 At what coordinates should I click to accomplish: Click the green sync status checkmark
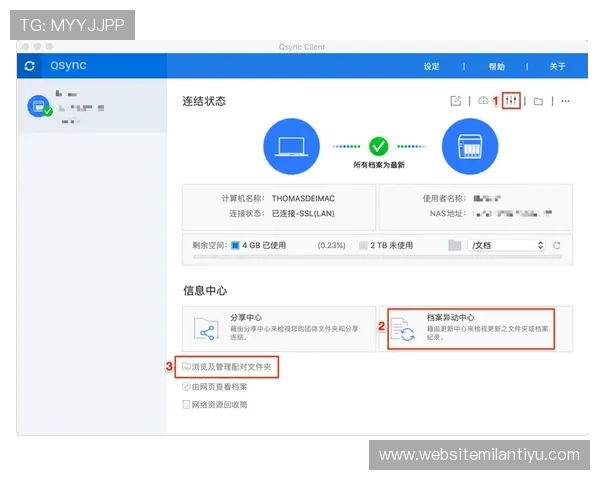[378, 146]
